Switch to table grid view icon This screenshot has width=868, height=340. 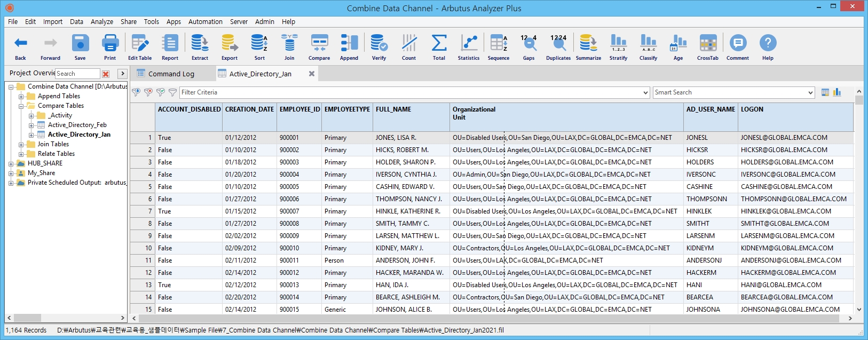tap(825, 92)
